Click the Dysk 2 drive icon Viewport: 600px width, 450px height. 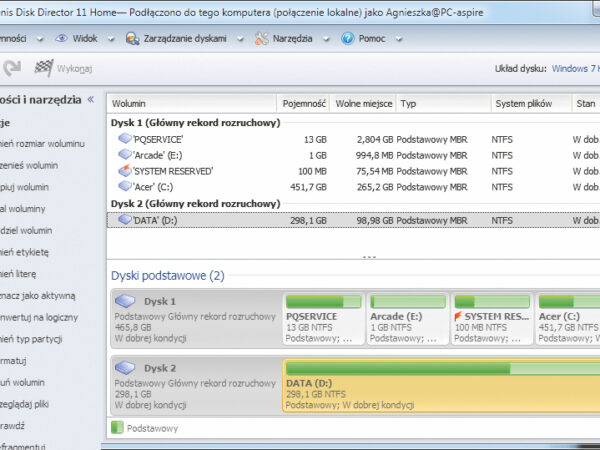[x=125, y=367]
